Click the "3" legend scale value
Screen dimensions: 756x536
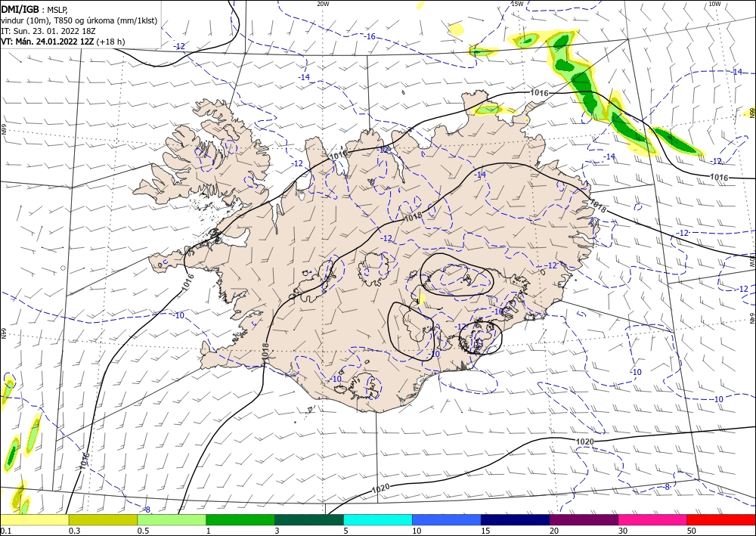[x=277, y=531]
